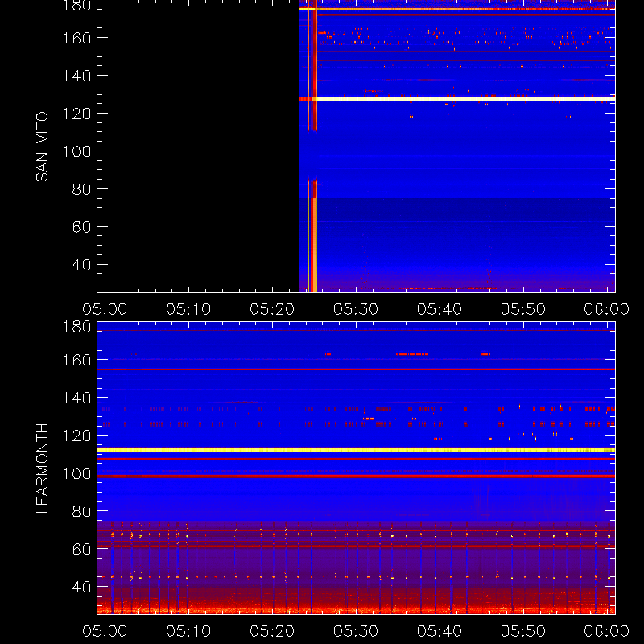
Task: Select the 80 tick label on San Vito plot
Action: coord(81,189)
